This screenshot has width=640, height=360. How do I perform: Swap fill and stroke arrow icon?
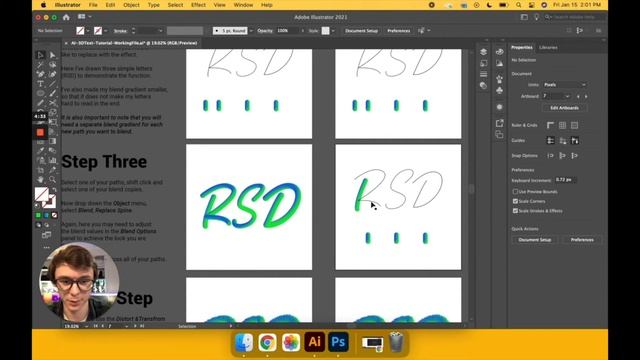pyautogui.click(x=54, y=190)
